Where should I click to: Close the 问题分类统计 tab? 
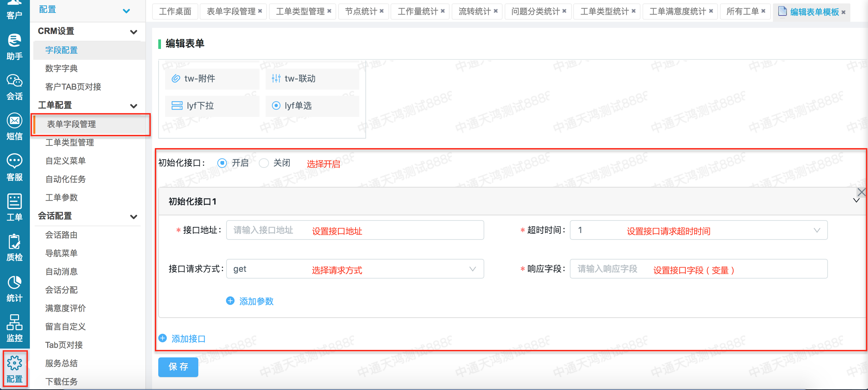pyautogui.click(x=564, y=11)
